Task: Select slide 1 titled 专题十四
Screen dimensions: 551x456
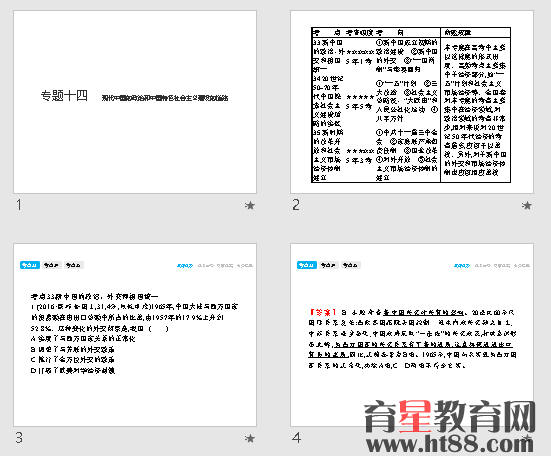Action: tap(135, 102)
